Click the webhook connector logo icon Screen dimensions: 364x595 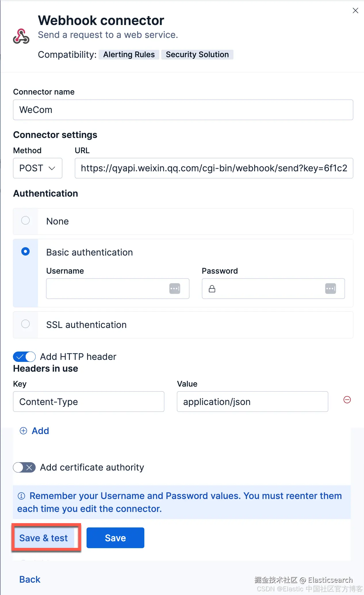pos(21,36)
